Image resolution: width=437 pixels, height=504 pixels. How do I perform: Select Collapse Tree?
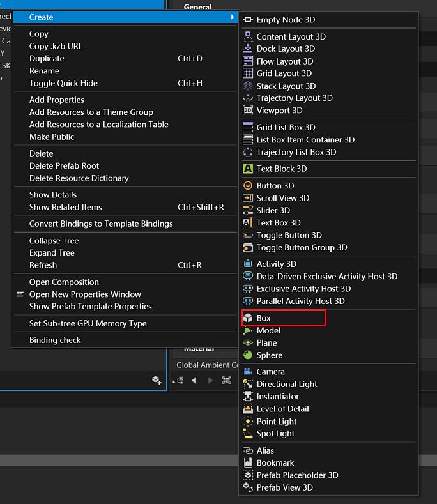point(54,241)
